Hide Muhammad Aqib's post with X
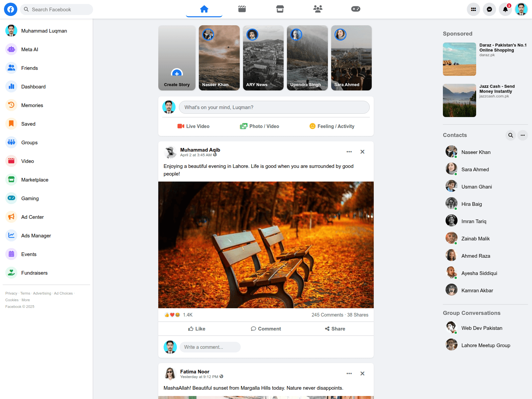The width and height of the screenshot is (532, 399). pos(362,152)
